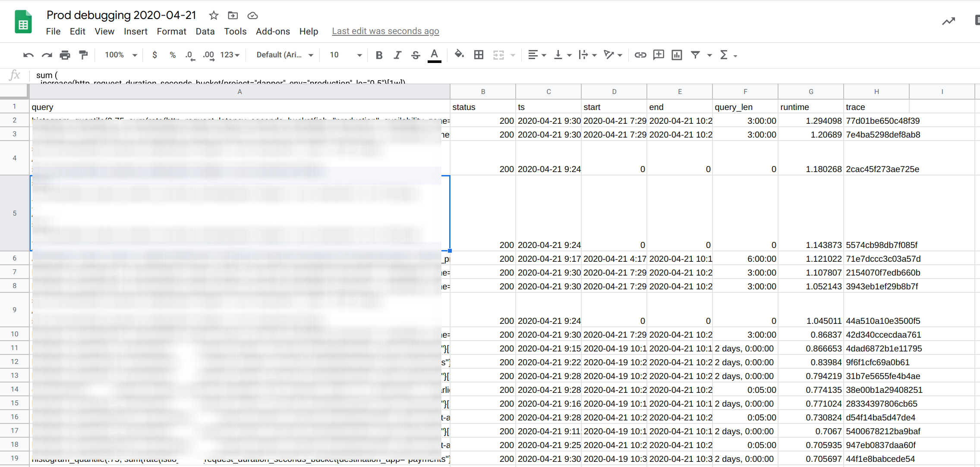Click the insert comment icon
The width and height of the screenshot is (980, 467).
(x=659, y=55)
